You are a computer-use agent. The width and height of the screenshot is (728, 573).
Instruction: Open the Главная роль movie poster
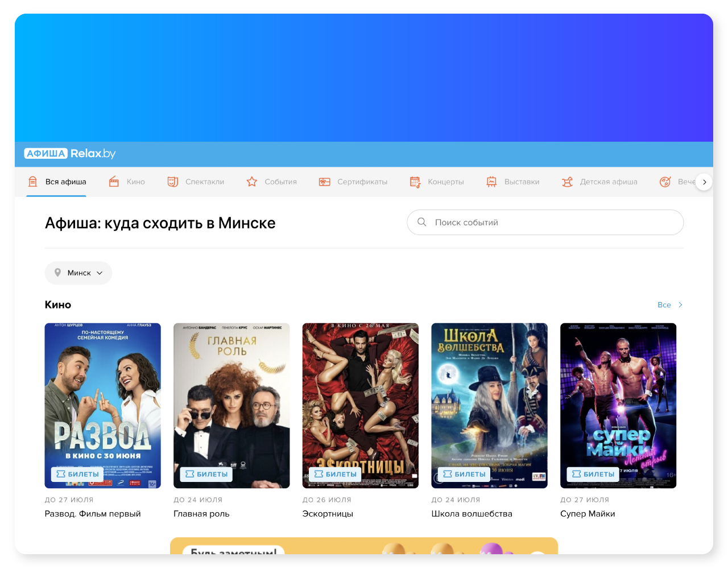pyautogui.click(x=231, y=406)
